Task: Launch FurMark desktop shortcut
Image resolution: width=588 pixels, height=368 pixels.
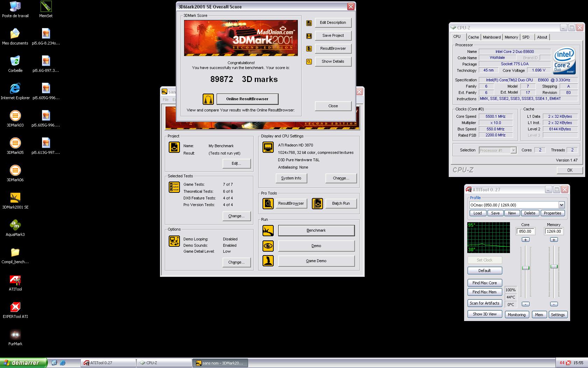Action: tap(15, 338)
